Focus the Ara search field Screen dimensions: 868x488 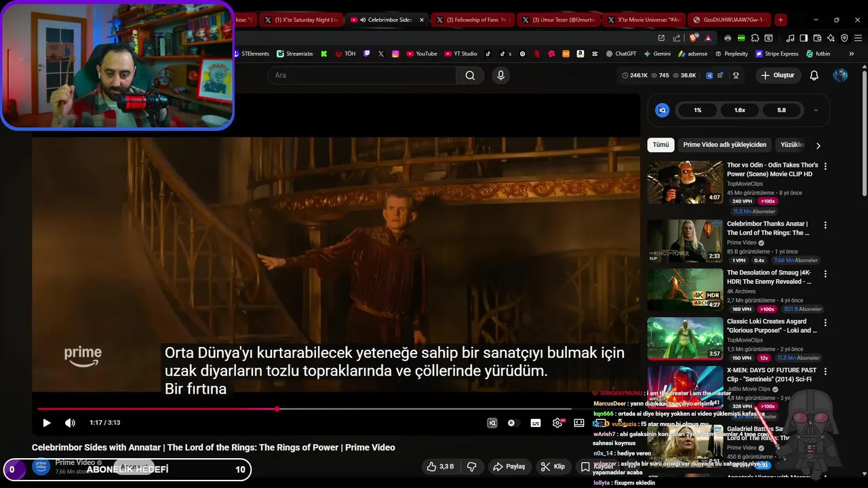362,75
